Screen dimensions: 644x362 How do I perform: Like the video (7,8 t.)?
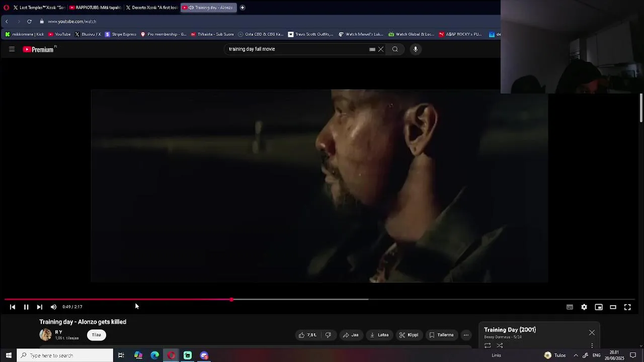point(307,335)
